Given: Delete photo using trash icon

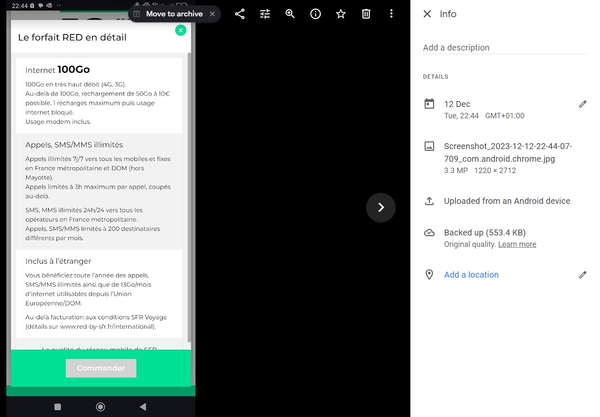Looking at the screenshot, I should click(x=366, y=14).
